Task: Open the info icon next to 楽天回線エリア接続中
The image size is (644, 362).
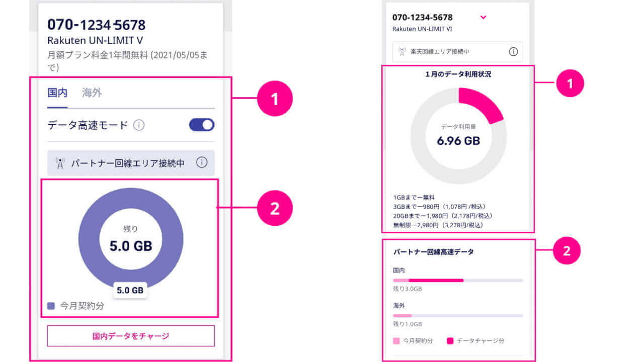Action: coord(513,52)
